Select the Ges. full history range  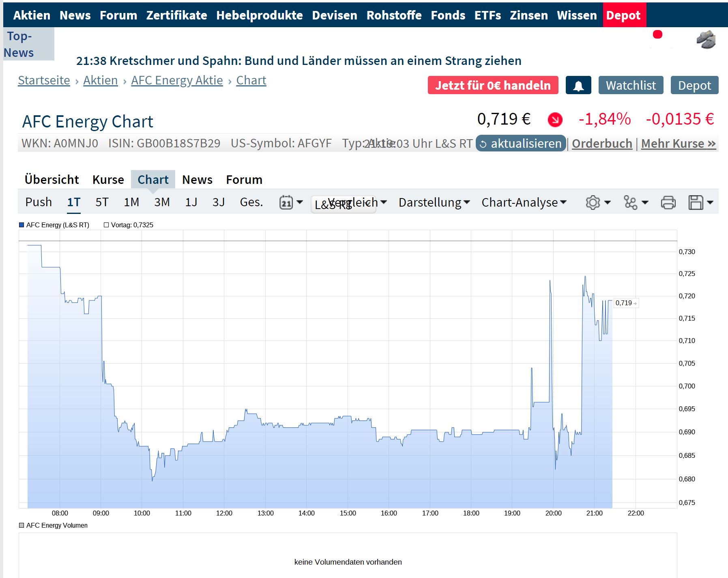(251, 202)
